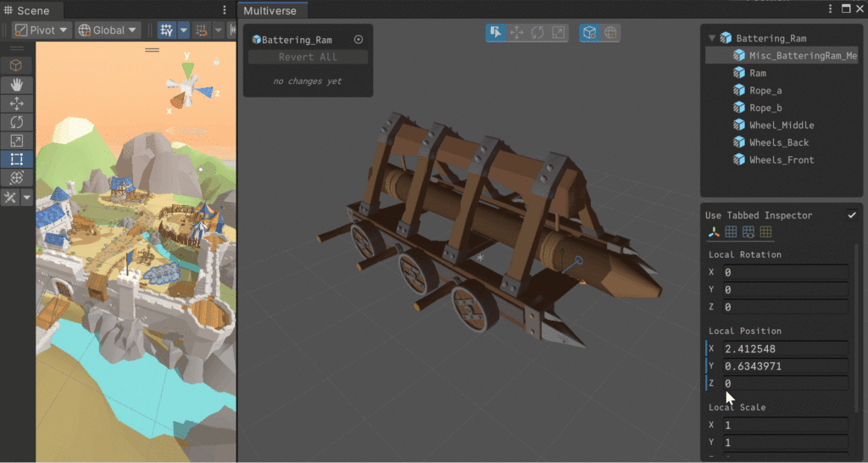This screenshot has width=868, height=463.
Task: Click the cube view-options icon atop Scene tools
Action: [16, 65]
